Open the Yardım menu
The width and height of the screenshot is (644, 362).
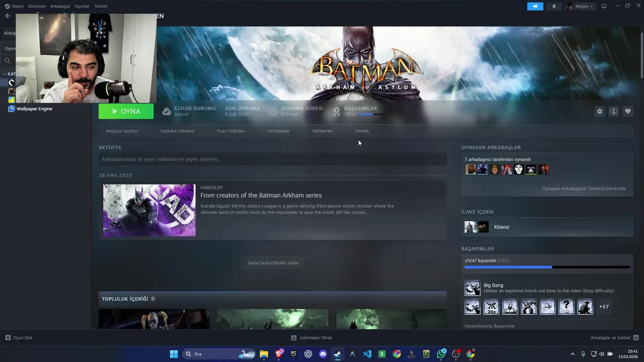pyautogui.click(x=101, y=6)
